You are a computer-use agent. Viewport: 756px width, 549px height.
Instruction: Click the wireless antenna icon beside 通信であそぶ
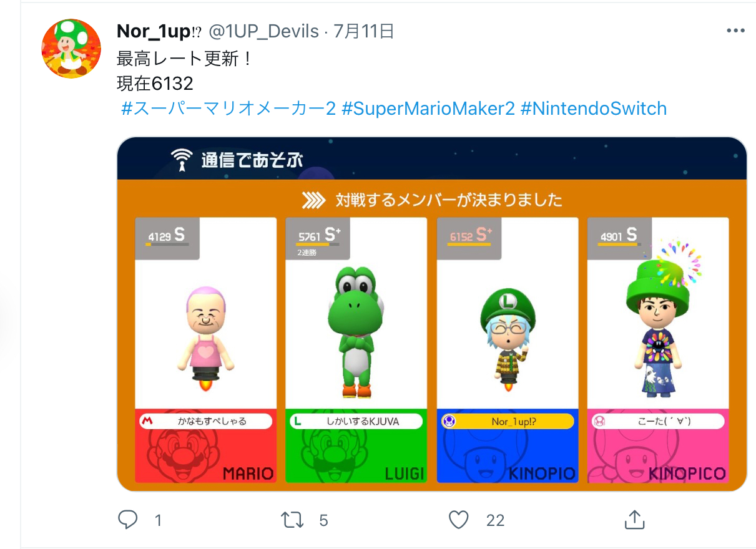pyautogui.click(x=181, y=160)
